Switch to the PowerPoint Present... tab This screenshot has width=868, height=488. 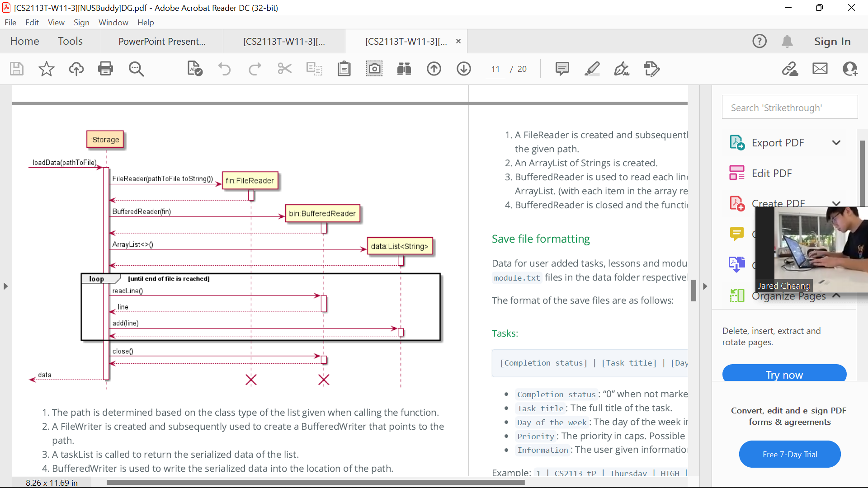[x=162, y=42]
